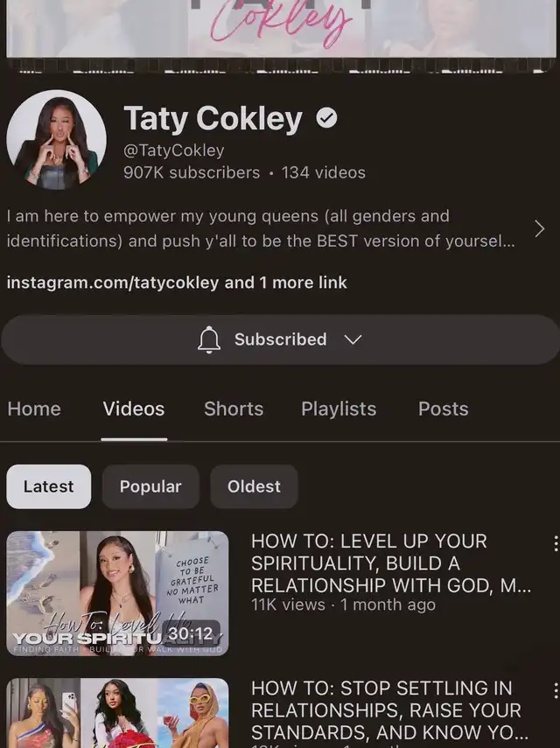Open video title How To Level Up Spirituality

coord(391,563)
